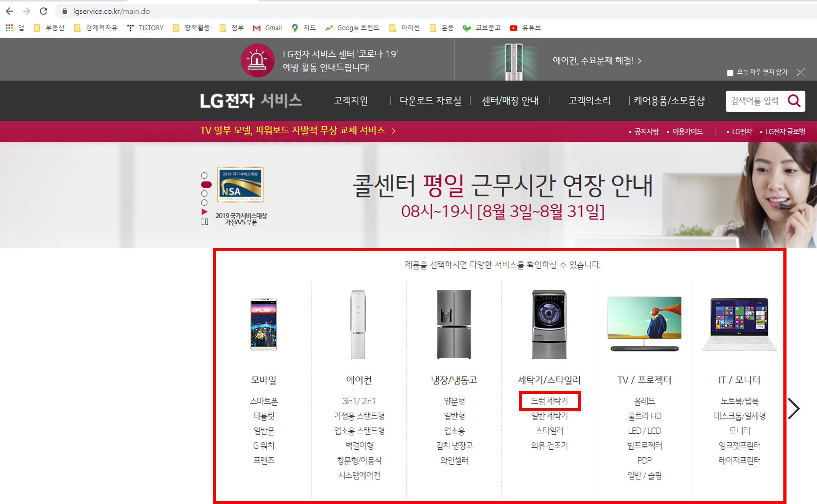
Task: Select the active red banner slide dot
Action: pos(206,185)
